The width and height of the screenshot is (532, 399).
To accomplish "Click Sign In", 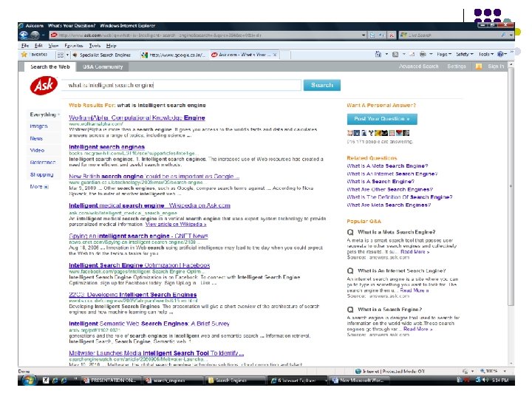I will point(496,66).
